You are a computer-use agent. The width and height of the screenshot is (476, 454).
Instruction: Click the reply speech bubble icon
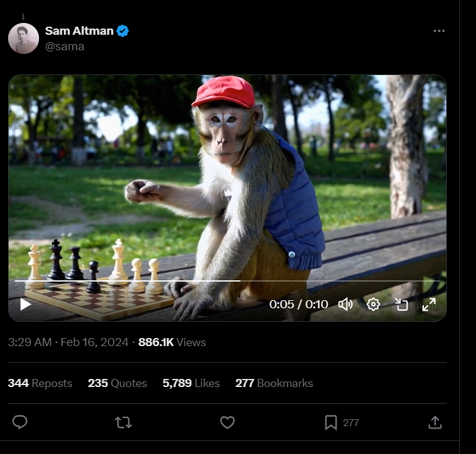click(x=20, y=422)
